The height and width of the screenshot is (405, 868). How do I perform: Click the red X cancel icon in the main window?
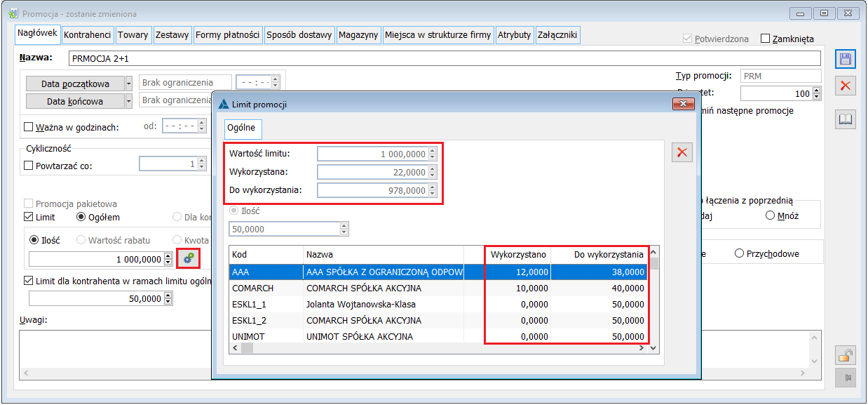click(x=846, y=86)
